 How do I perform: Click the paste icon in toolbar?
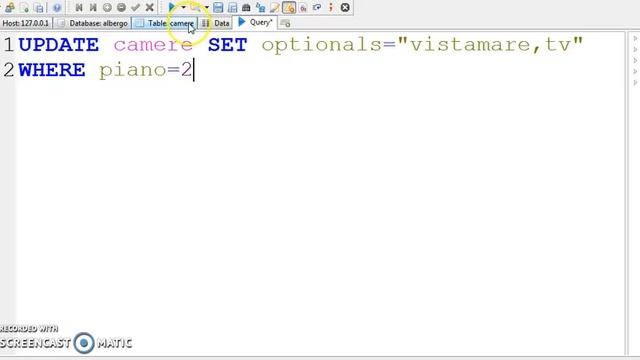(x=39, y=7)
